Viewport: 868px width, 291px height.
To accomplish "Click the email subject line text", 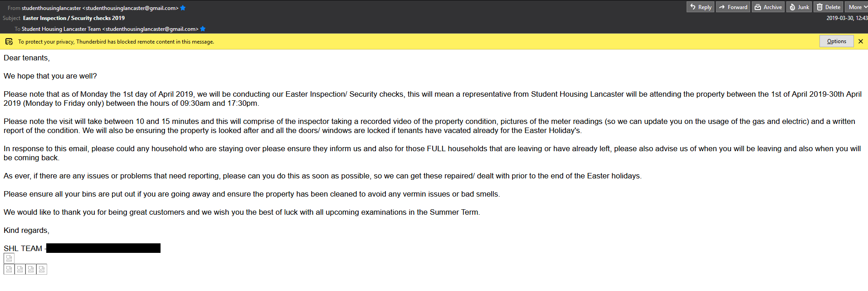I will [x=74, y=18].
